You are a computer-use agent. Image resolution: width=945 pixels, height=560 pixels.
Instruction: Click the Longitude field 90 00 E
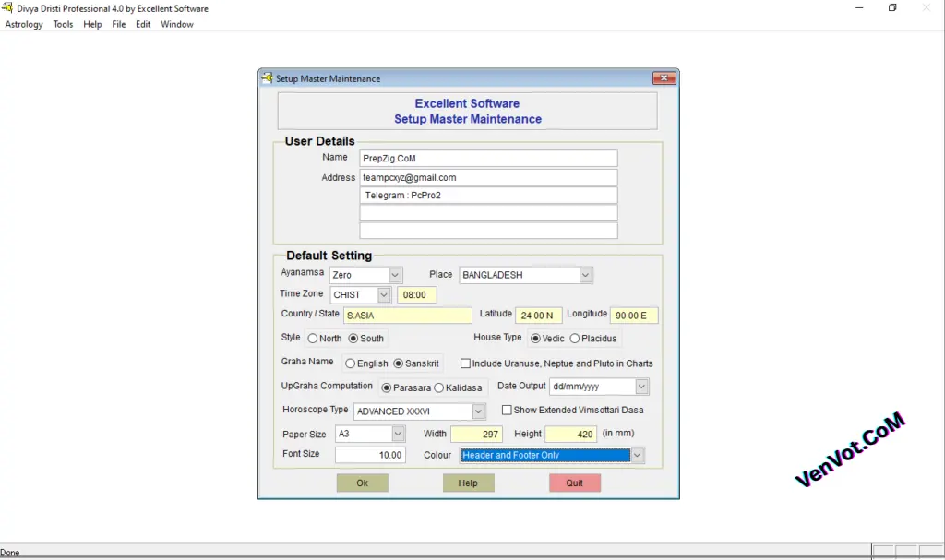pos(633,316)
